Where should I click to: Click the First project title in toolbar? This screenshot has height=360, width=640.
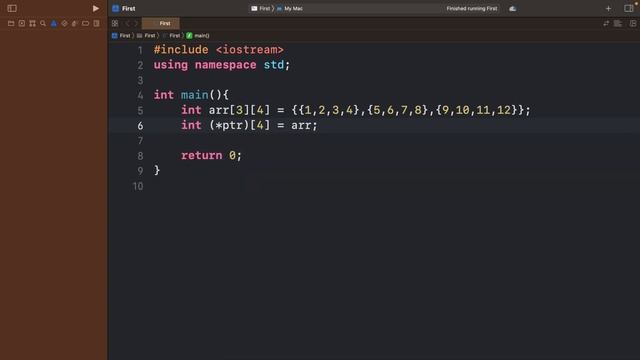[128, 8]
